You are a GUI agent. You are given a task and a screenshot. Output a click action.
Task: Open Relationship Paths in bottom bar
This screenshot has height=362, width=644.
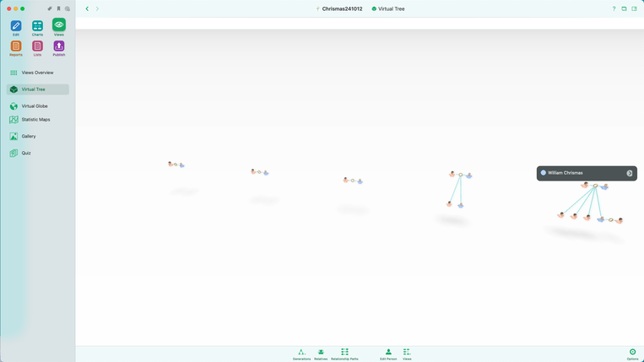(x=344, y=354)
